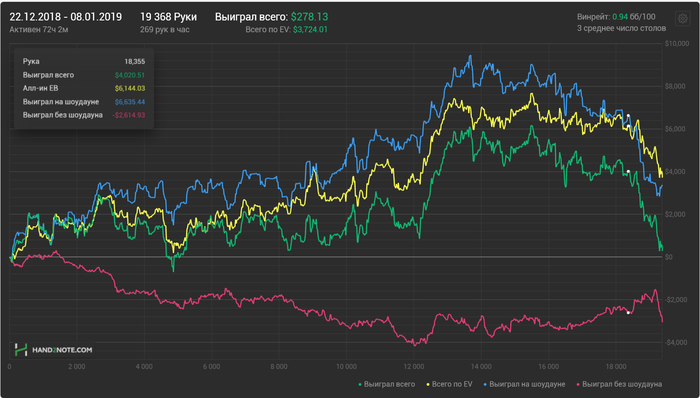
Task: Click the $0 y-axis label
Action: pyautogui.click(x=669, y=257)
